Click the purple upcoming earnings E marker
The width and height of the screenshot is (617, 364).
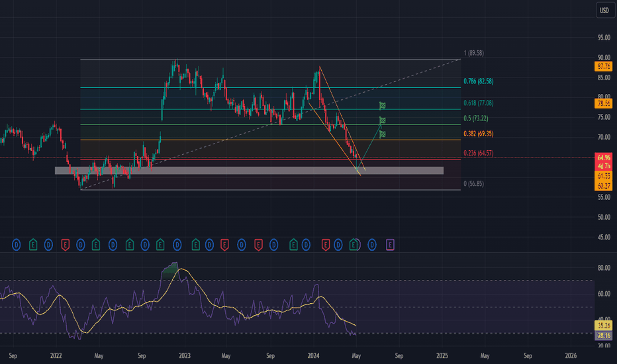click(x=390, y=245)
